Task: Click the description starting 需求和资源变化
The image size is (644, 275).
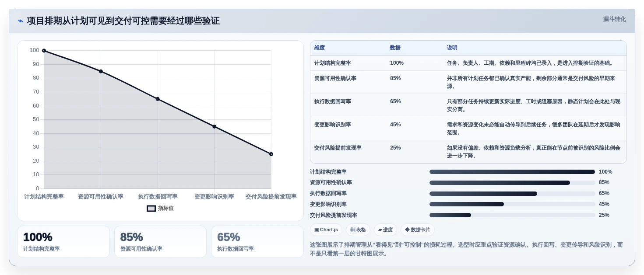Action: [x=533, y=129]
